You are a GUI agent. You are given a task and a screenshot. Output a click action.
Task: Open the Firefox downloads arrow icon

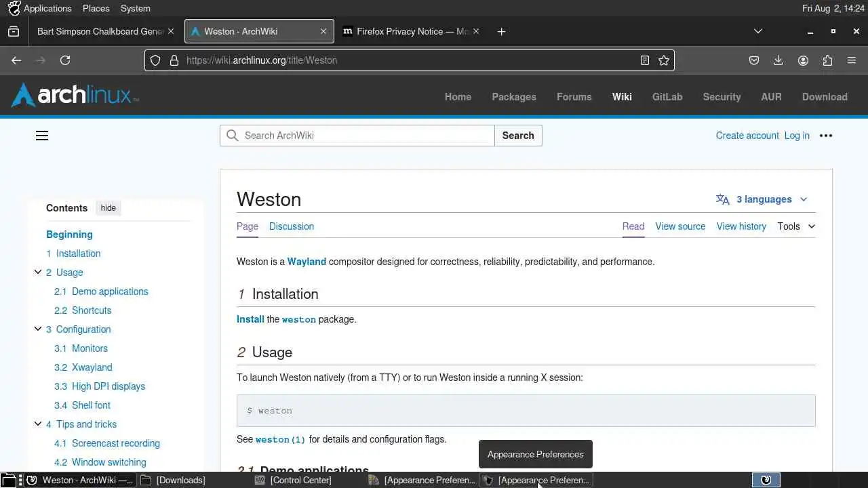[778, 60]
